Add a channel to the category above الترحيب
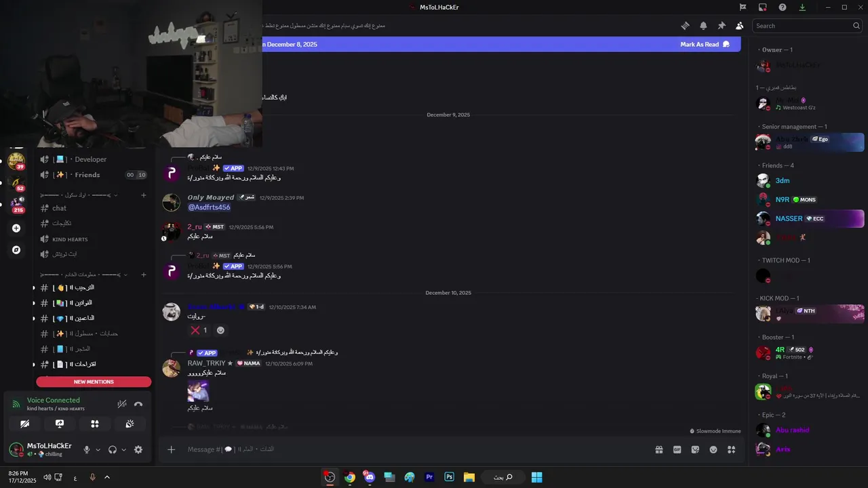The width and height of the screenshot is (868, 488). 143,274
